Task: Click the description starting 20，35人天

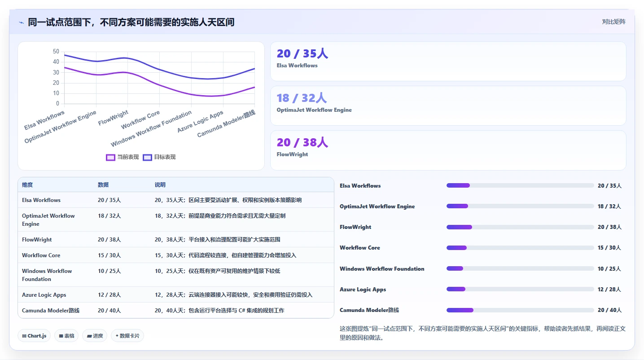Action: [228, 200]
